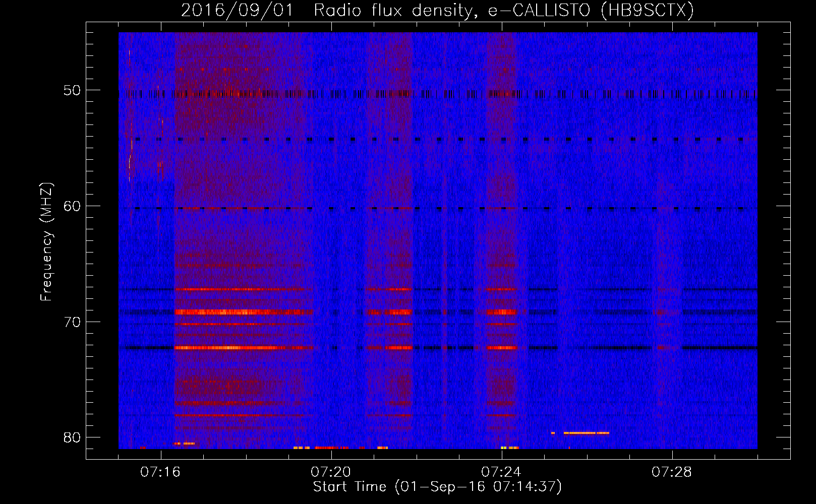Click the frequency tick label '70'
The width and height of the screenshot is (816, 504).
click(x=72, y=322)
